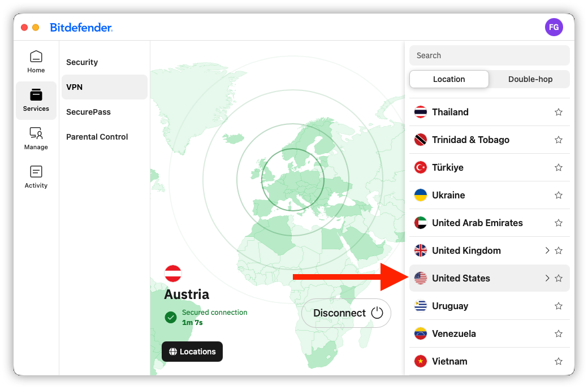Favorite Trinidad & Tobago with its star

[x=559, y=140]
